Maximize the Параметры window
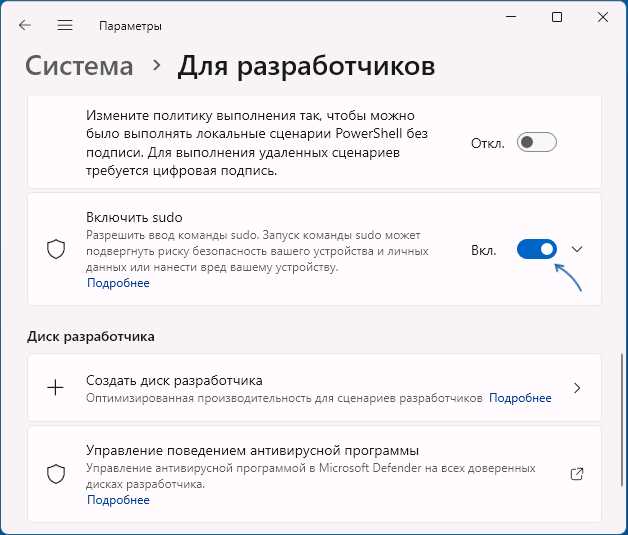Image resolution: width=628 pixels, height=535 pixels. 557,17
